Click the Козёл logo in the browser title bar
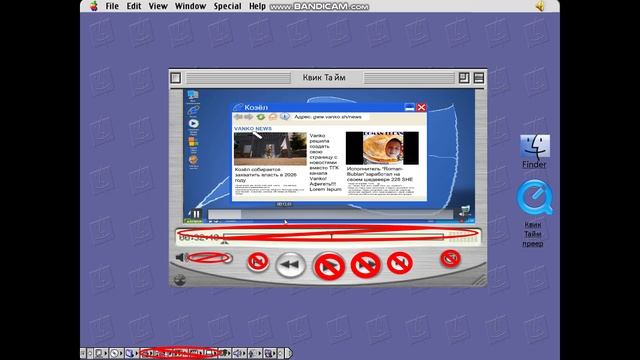 238,107
